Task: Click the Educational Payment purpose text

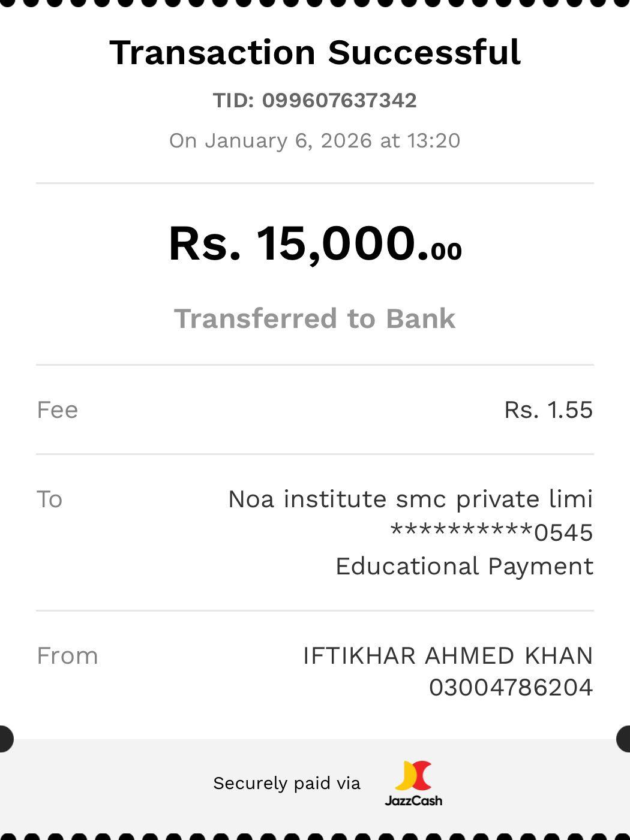Action: coord(464,566)
